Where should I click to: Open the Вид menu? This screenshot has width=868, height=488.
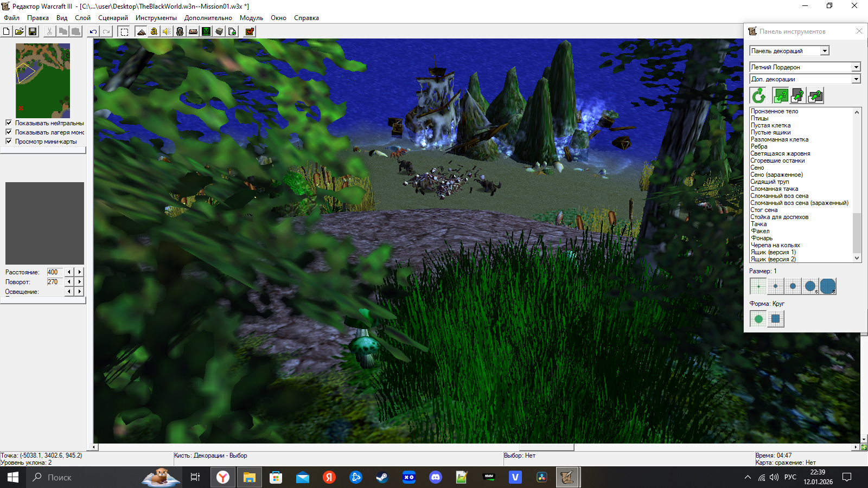62,18
